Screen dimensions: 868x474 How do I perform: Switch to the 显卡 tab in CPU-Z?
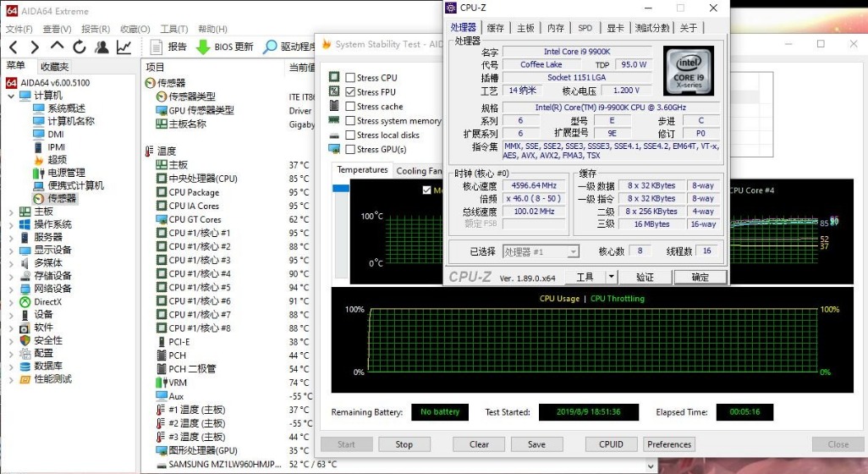click(x=615, y=28)
